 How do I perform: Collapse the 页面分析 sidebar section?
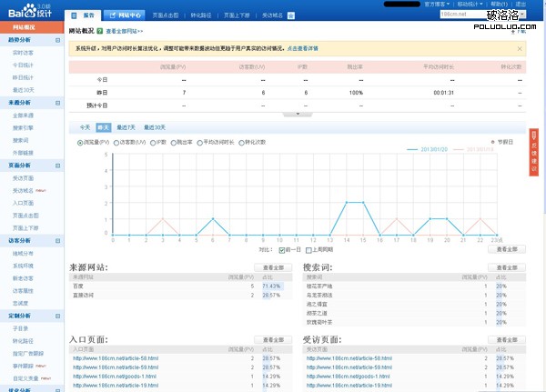(58, 166)
